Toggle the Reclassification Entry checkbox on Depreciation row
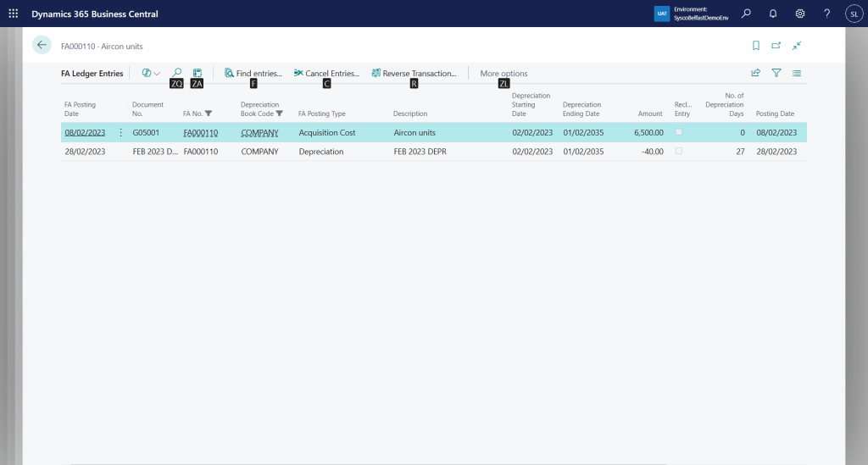 (678, 151)
